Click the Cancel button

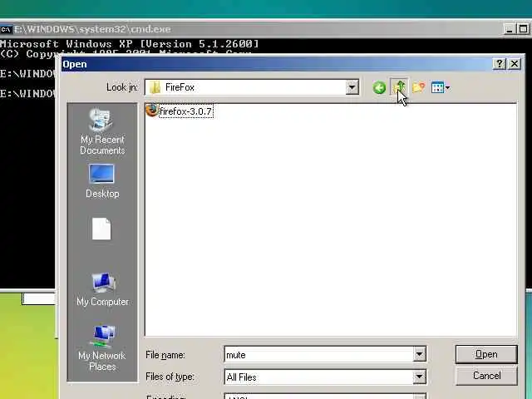click(x=486, y=376)
